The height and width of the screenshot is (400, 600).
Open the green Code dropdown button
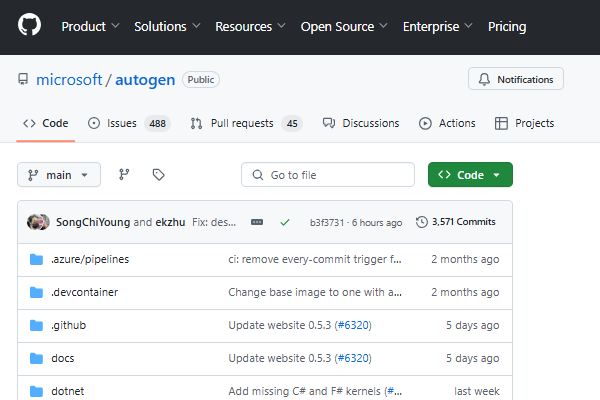tap(470, 175)
